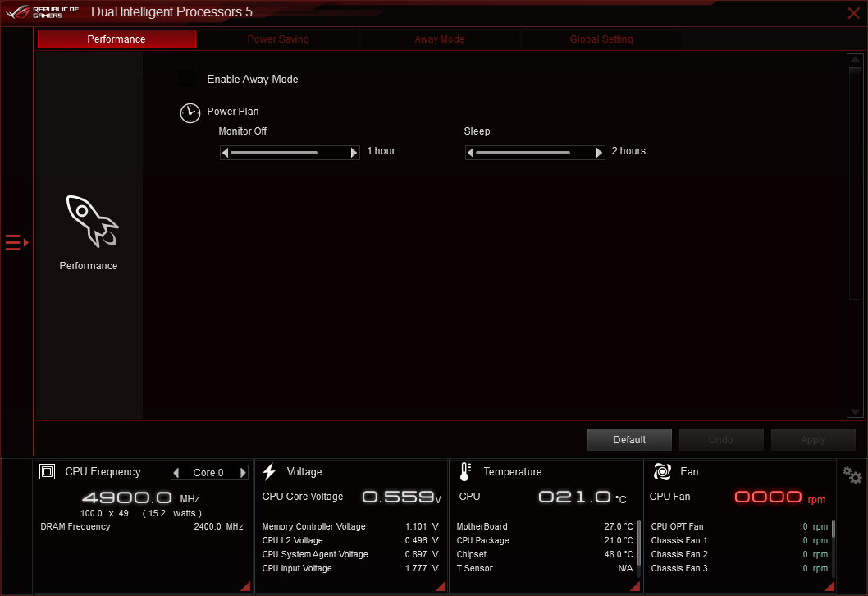The height and width of the screenshot is (596, 868).
Task: Switch to the Power Saving tab
Action: tap(277, 39)
